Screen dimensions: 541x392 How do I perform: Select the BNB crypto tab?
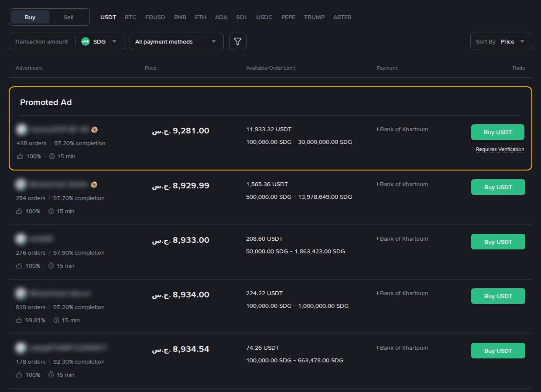click(x=180, y=17)
